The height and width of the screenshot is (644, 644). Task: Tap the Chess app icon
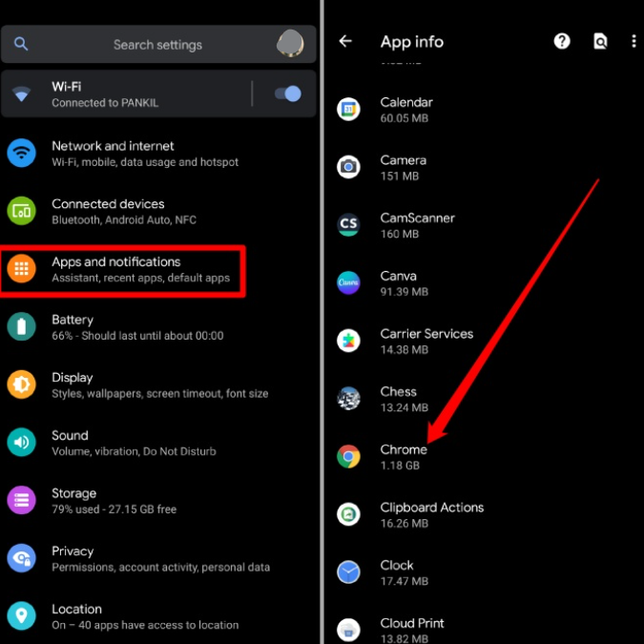pos(348,399)
